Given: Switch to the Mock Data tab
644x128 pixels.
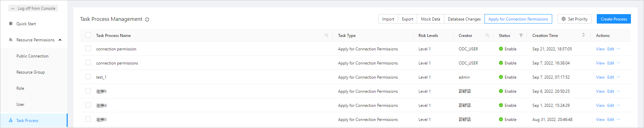Looking at the screenshot, I should click(431, 19).
